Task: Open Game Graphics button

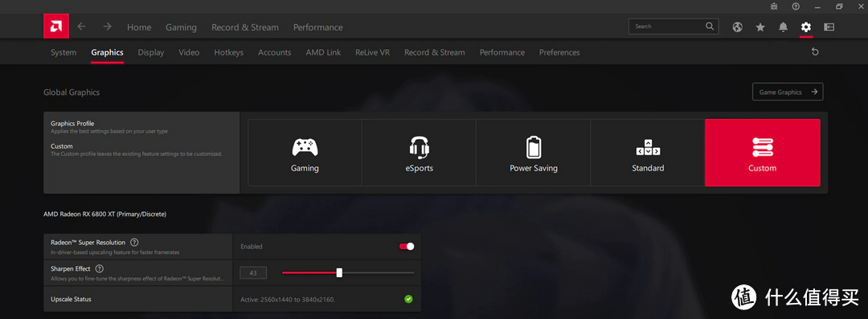Action: click(x=788, y=92)
